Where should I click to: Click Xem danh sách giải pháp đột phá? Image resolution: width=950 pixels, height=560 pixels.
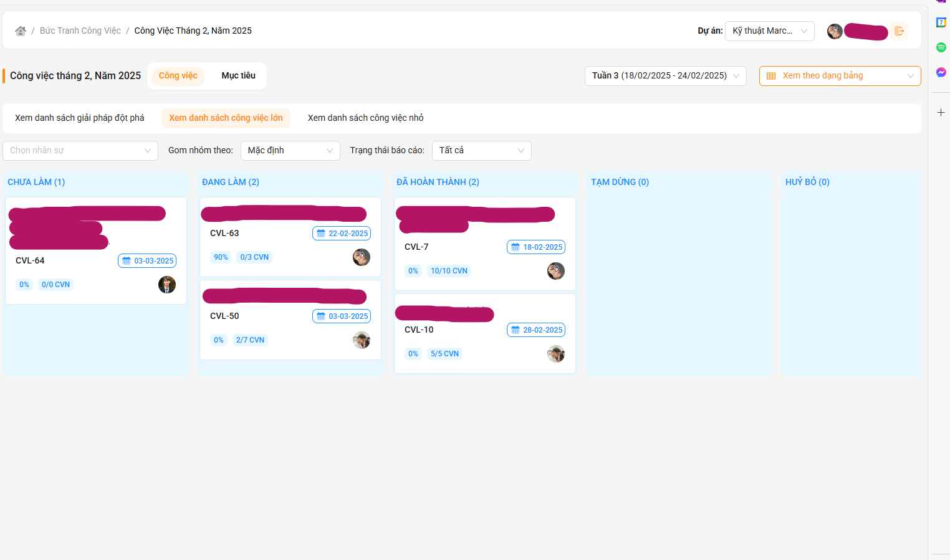pos(80,118)
